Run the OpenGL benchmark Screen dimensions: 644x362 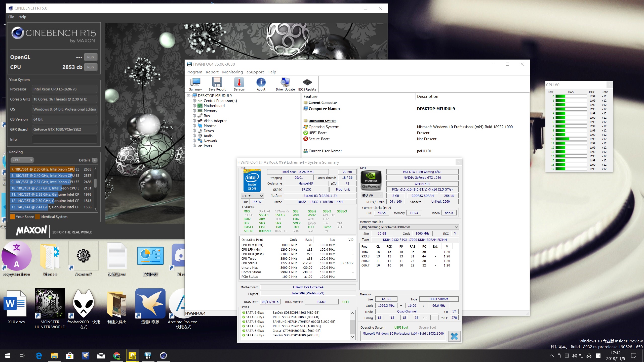pyautogui.click(x=91, y=57)
